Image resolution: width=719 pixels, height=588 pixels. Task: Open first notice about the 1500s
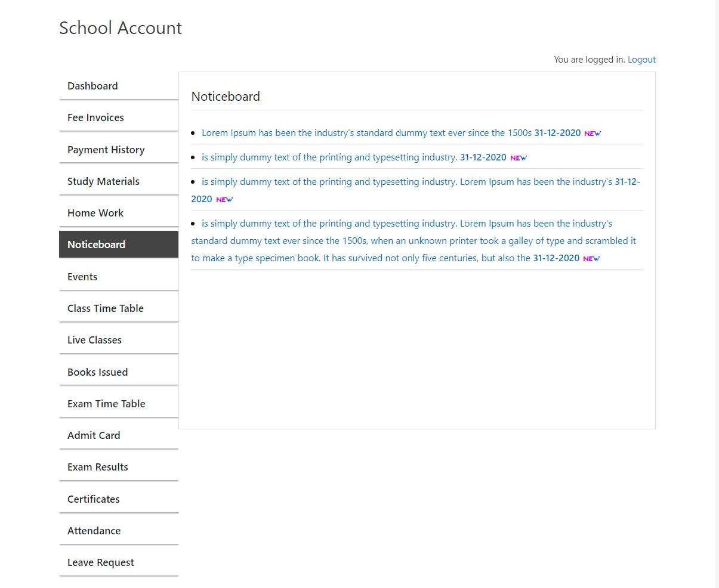pos(366,133)
